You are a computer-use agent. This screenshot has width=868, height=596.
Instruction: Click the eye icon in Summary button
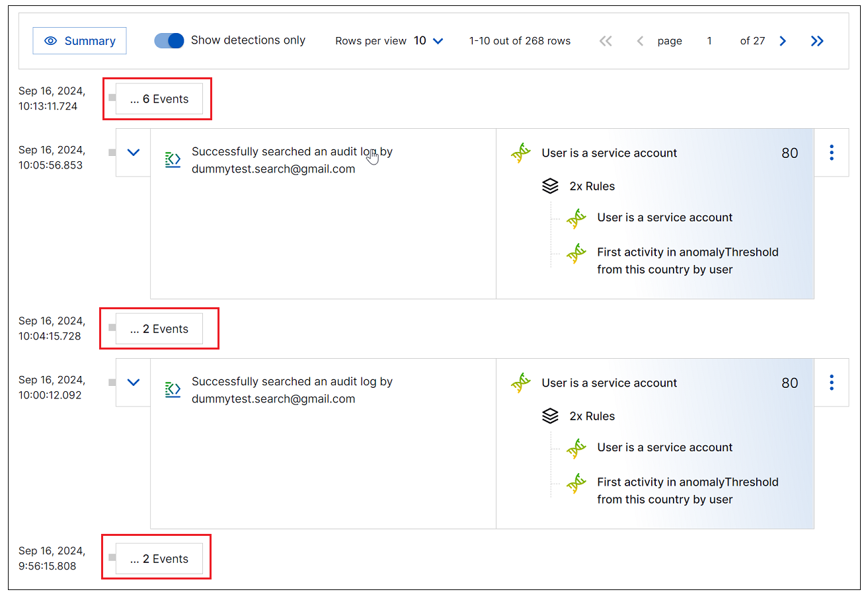point(50,41)
